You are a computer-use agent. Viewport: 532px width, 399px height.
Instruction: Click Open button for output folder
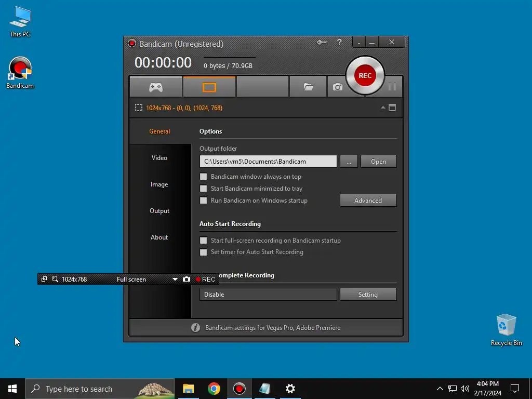pyautogui.click(x=378, y=162)
